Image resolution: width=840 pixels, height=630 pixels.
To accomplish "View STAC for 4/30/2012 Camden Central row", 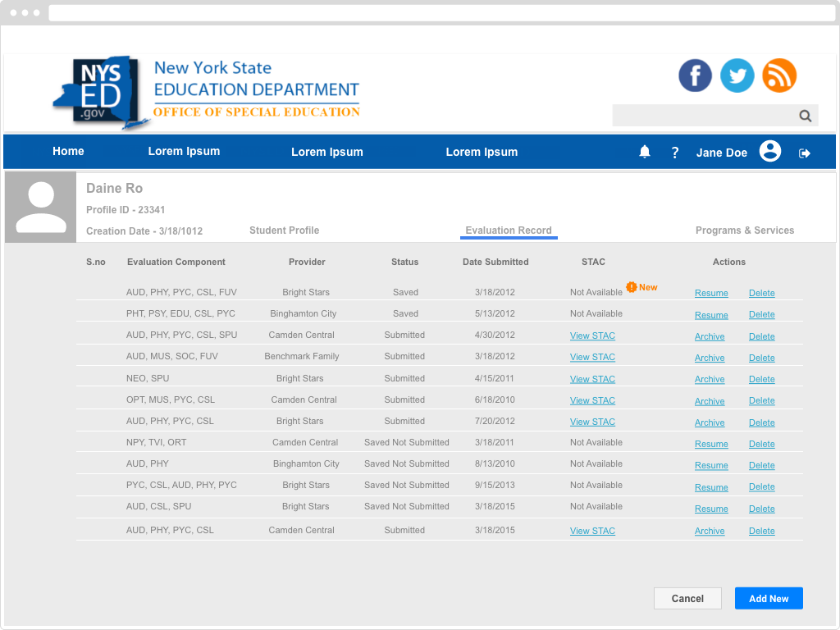I will pos(592,336).
